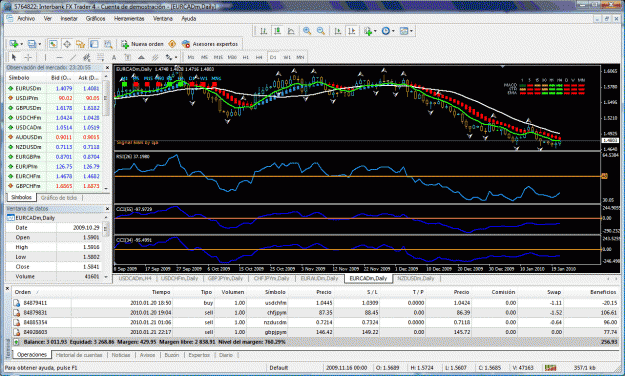The height and width of the screenshot is (376, 625).
Task: Click the zoom out magnifier icon
Action: pos(321,31)
